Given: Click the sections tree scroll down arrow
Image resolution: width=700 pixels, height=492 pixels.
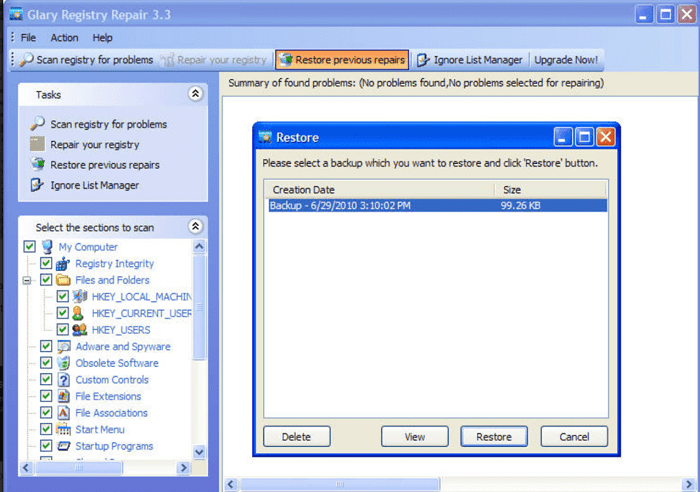Looking at the screenshot, I should [200, 452].
